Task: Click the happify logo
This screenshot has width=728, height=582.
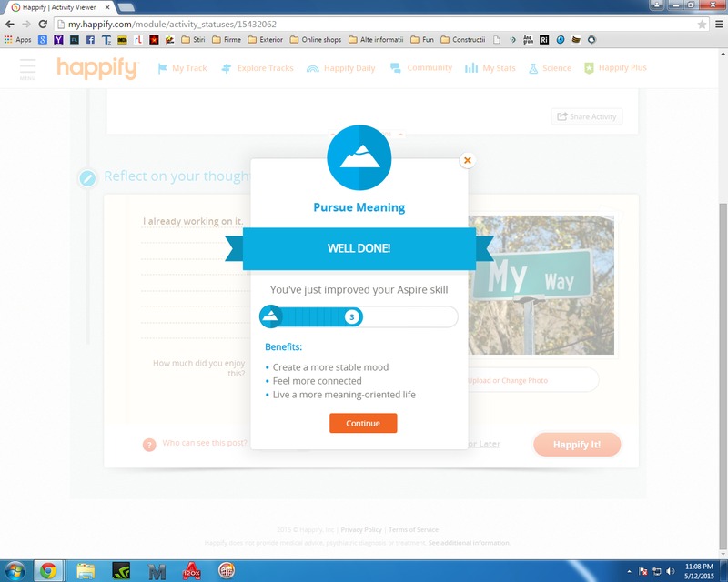Action: pos(97,68)
